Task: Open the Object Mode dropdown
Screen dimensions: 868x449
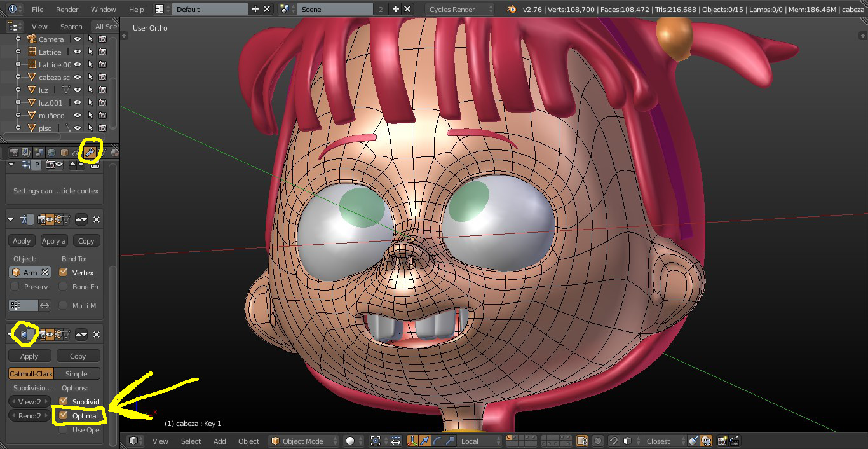Action: 304,441
